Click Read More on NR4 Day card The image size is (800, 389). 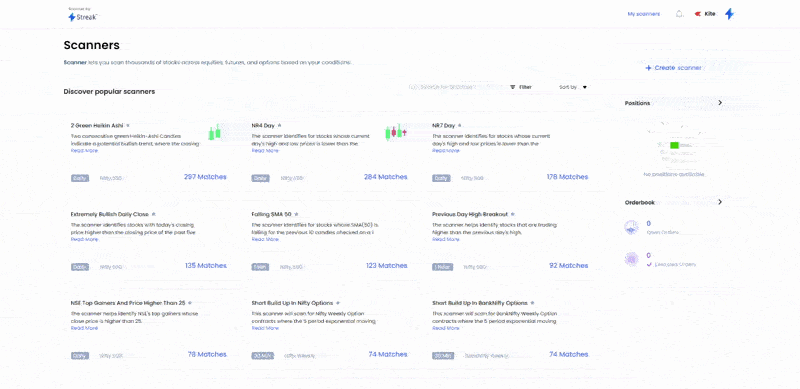[x=265, y=151]
